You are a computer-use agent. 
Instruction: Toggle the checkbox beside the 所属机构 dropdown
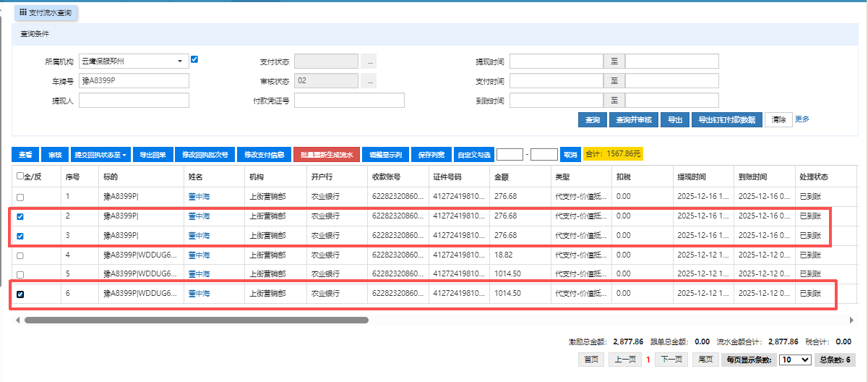click(194, 60)
